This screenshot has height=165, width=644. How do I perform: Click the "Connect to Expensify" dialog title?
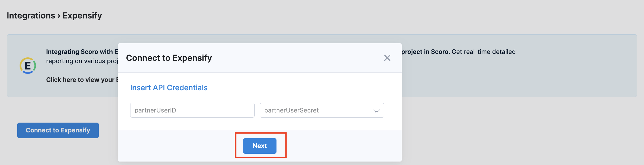click(x=169, y=58)
